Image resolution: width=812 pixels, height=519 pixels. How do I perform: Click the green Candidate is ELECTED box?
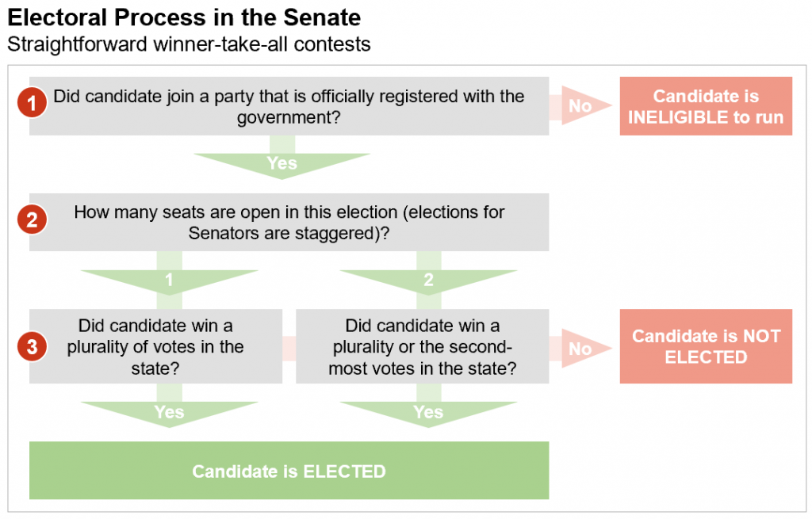[289, 471]
